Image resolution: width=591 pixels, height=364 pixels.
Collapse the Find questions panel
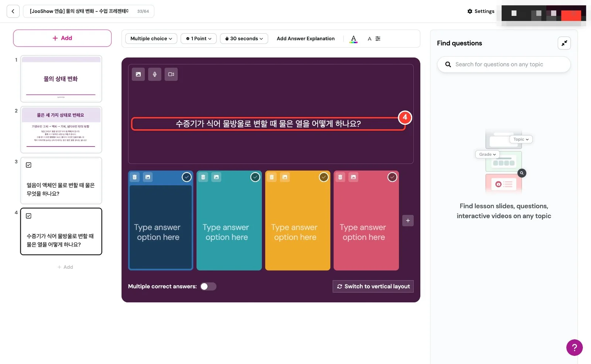[x=564, y=43]
